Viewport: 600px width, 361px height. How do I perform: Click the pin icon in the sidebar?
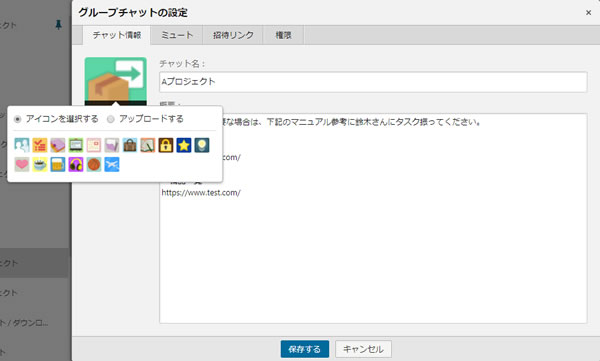(59, 25)
